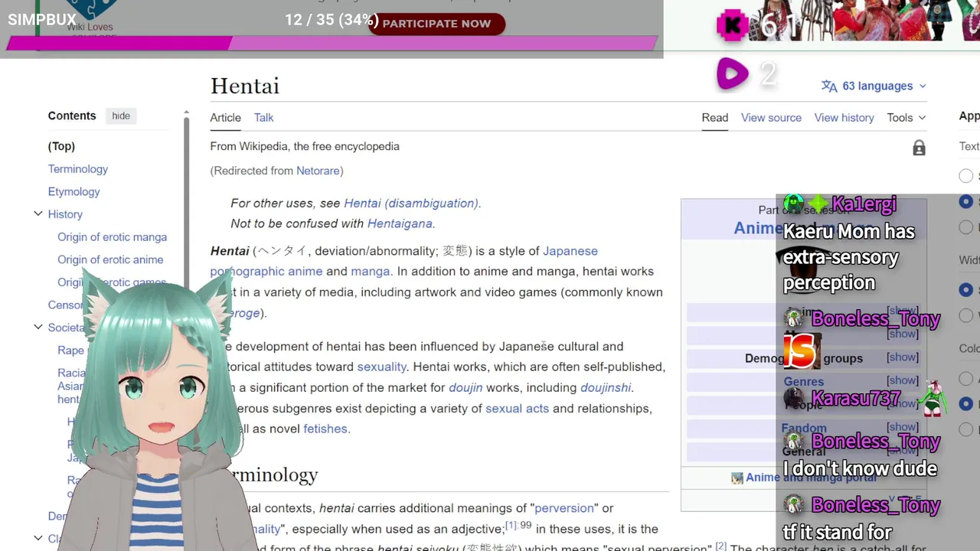Collapse the Societal section chevron in Contents

[38, 328]
